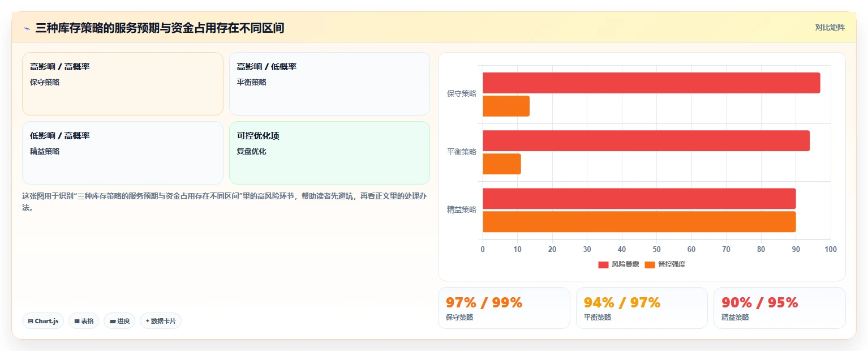This screenshot has width=868, height=351.
Task: Click the red 精益策略 bar in chart
Action: [639, 199]
